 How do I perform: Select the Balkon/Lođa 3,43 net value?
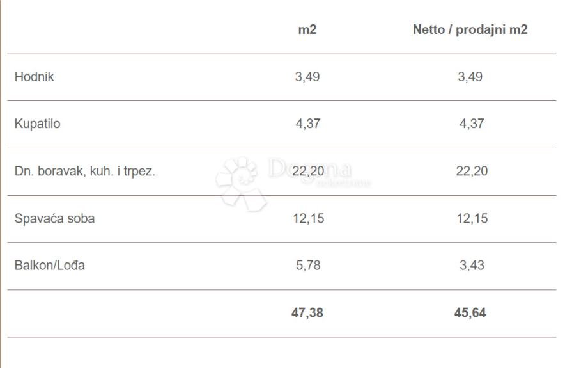click(472, 266)
